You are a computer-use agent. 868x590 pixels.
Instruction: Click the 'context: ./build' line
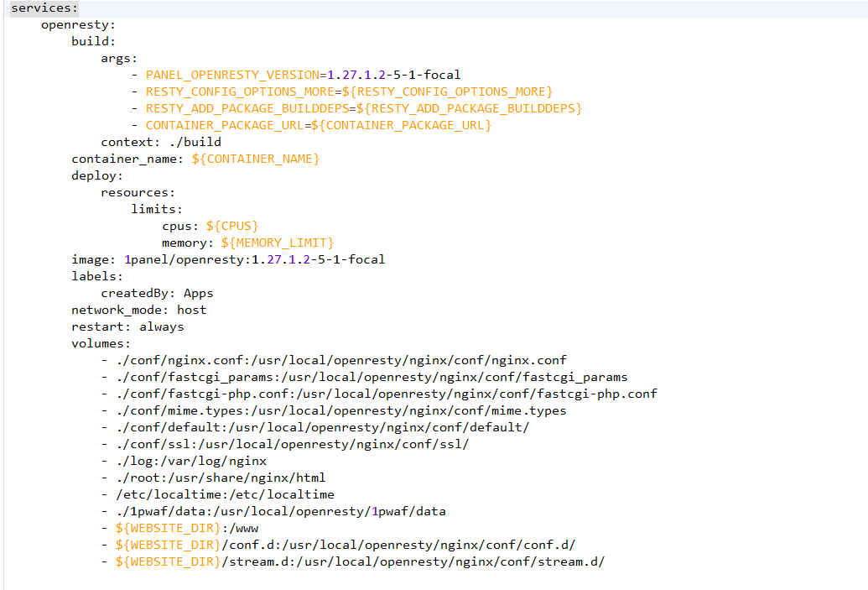[x=161, y=142]
